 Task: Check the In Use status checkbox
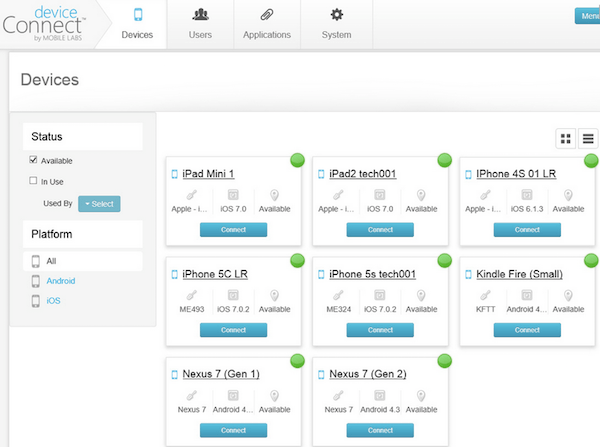(x=33, y=181)
